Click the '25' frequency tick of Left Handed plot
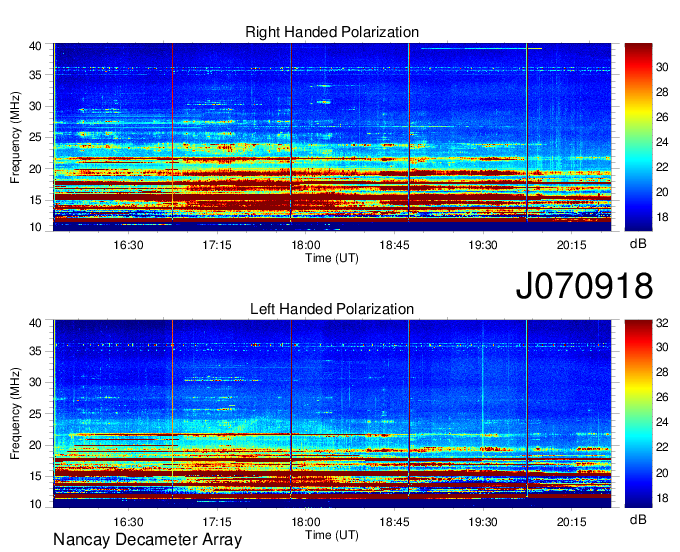Image resolution: width=680 pixels, height=552 pixels. (x=35, y=414)
